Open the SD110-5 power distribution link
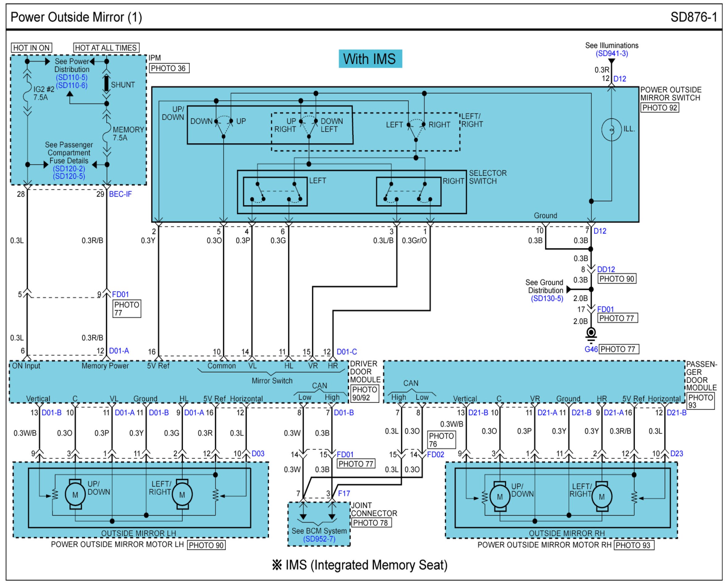This screenshot has width=728, height=584. click(x=72, y=77)
